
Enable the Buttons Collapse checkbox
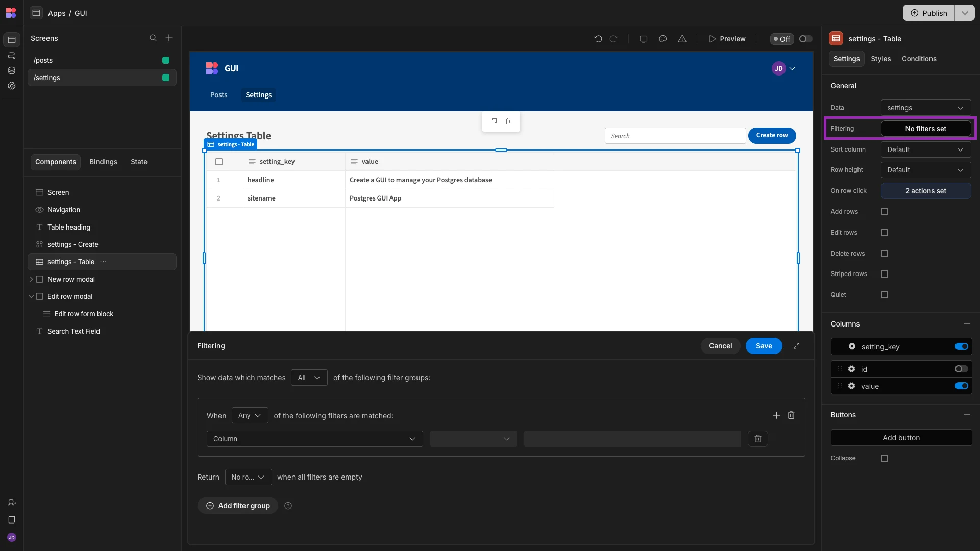[885, 458]
